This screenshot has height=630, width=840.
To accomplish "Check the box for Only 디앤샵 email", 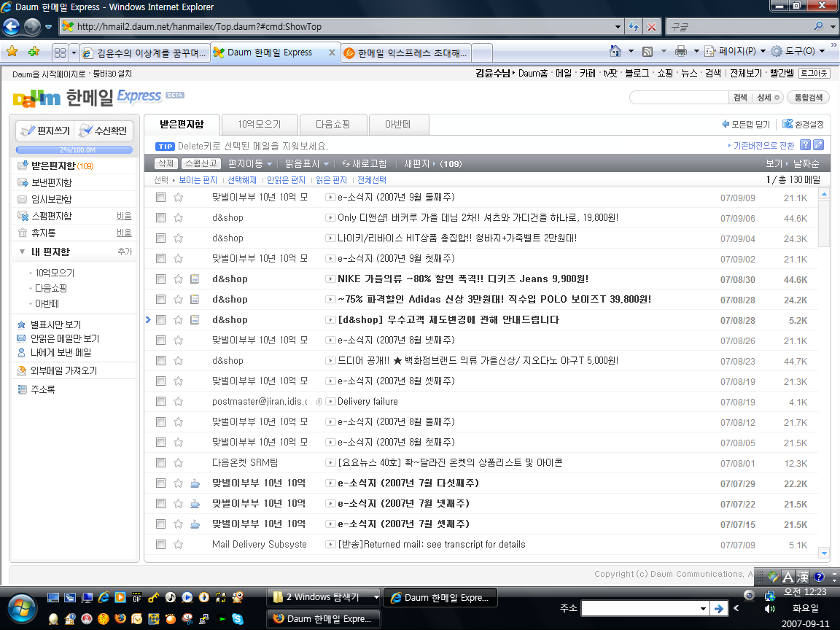I will tap(160, 217).
